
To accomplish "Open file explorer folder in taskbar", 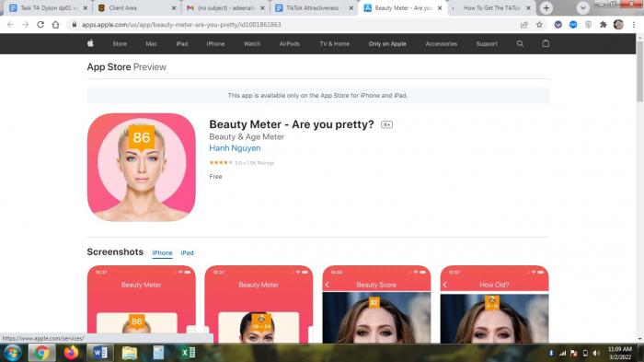I will point(130,353).
